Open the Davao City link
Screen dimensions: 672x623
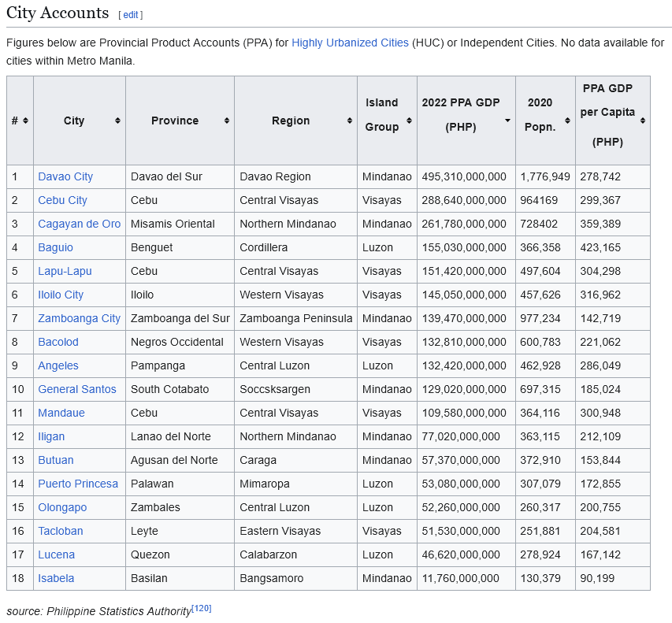(x=65, y=176)
